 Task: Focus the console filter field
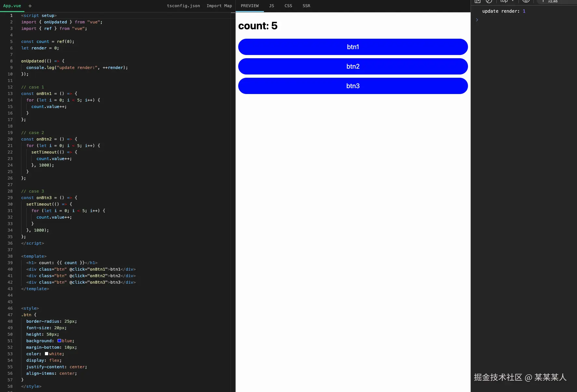pos(557,1)
